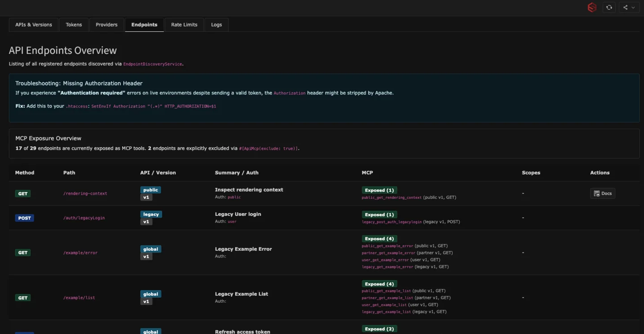Viewport: 644px width, 334px height.
Task: Click 'Inspect rendering context' summary
Action: 249,190
